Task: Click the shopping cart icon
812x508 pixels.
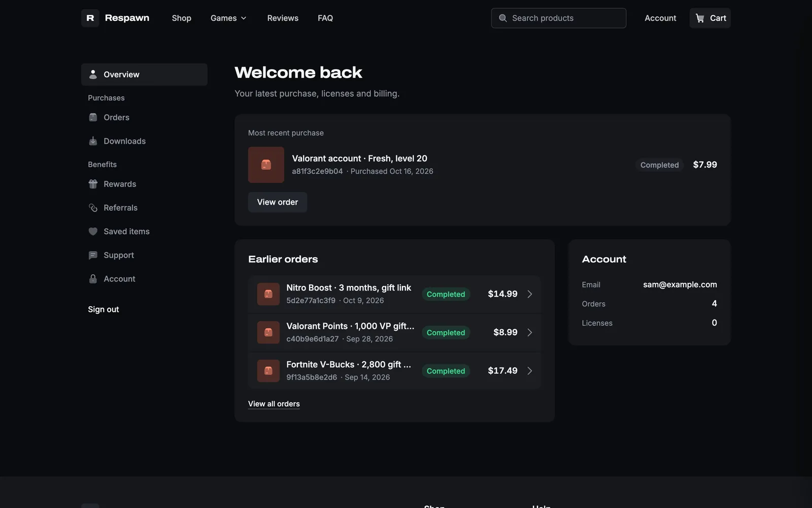Action: [x=700, y=18]
